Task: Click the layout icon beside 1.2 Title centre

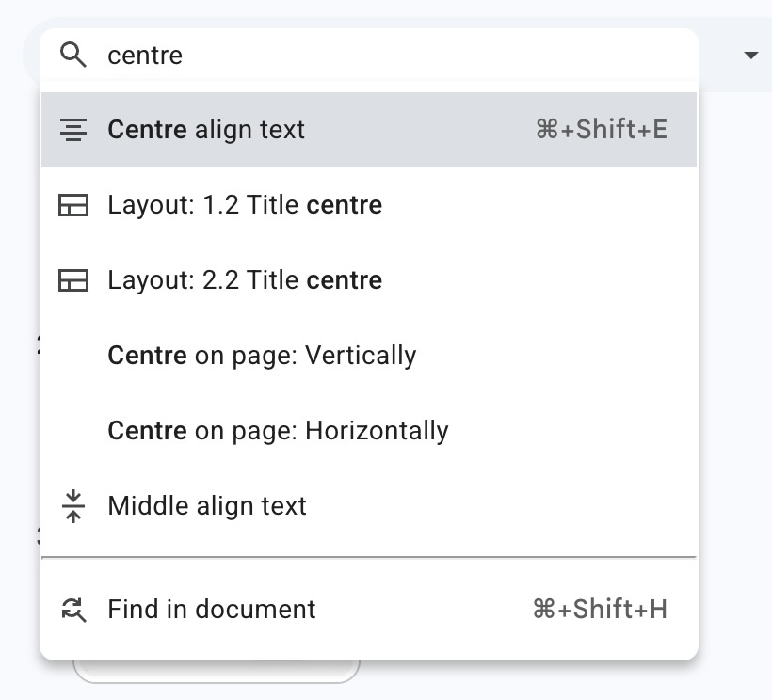Action: pyautogui.click(x=73, y=205)
